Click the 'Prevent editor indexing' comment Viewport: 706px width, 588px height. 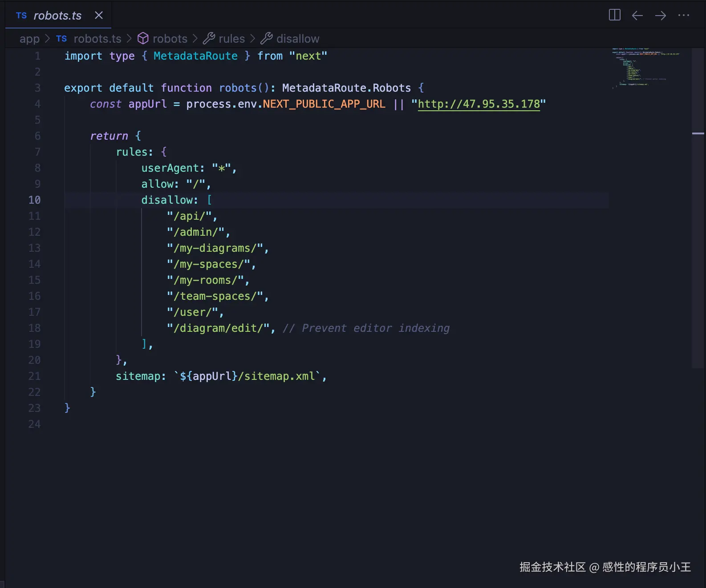coord(366,328)
